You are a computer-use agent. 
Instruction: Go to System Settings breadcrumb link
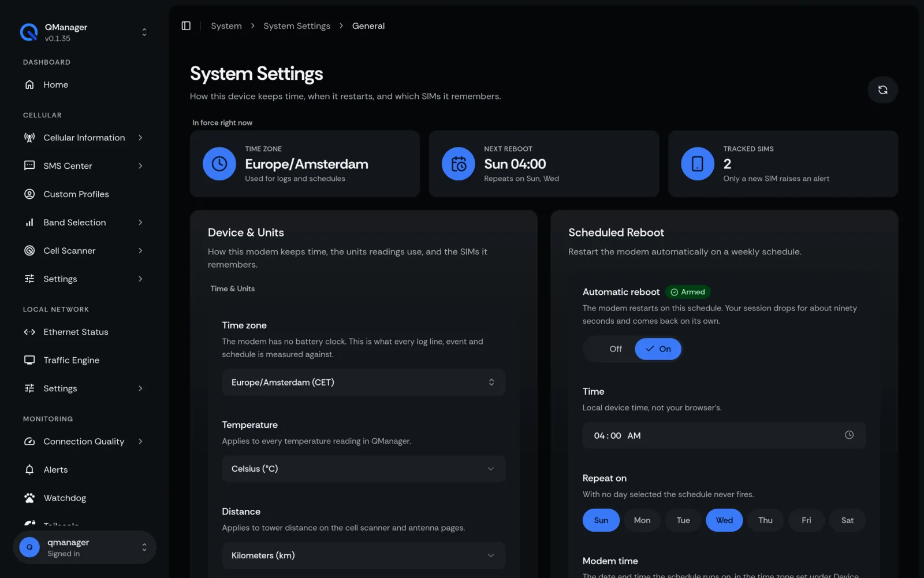[x=297, y=26]
